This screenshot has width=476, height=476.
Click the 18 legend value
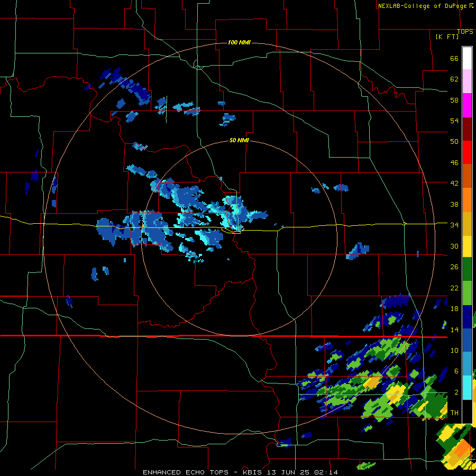(x=454, y=309)
